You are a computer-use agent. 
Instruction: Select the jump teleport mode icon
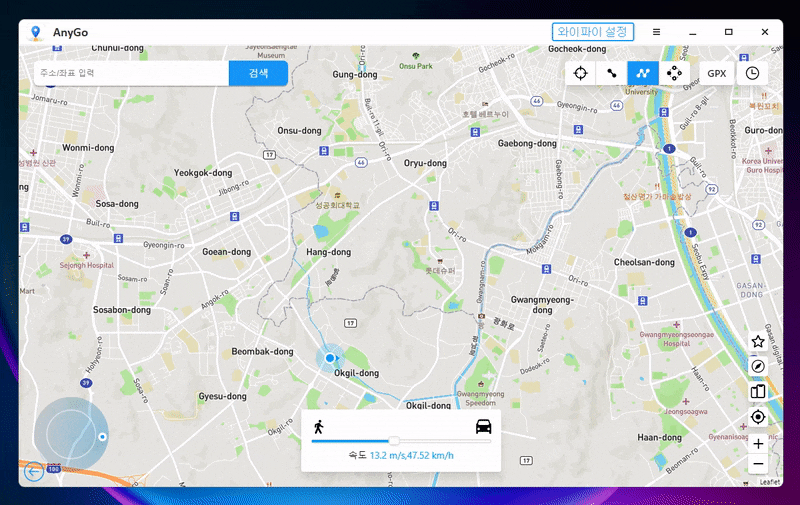coord(674,73)
